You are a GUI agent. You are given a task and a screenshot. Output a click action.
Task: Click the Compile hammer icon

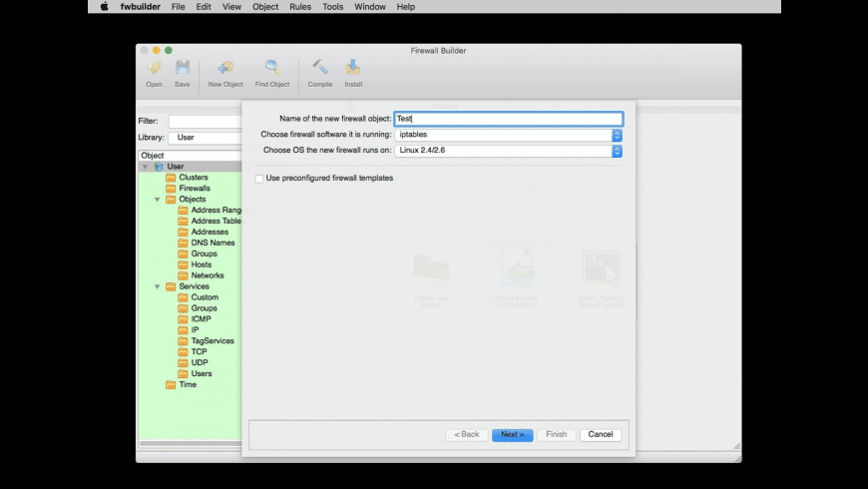(320, 68)
